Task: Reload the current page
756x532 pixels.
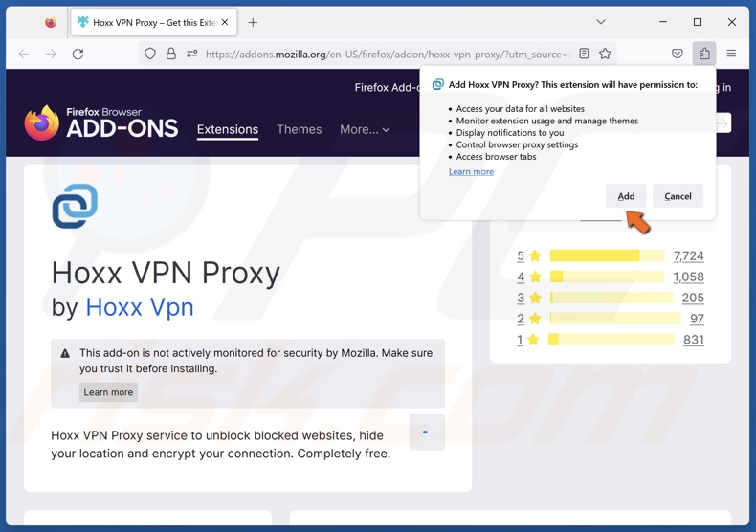Action: coord(78,54)
